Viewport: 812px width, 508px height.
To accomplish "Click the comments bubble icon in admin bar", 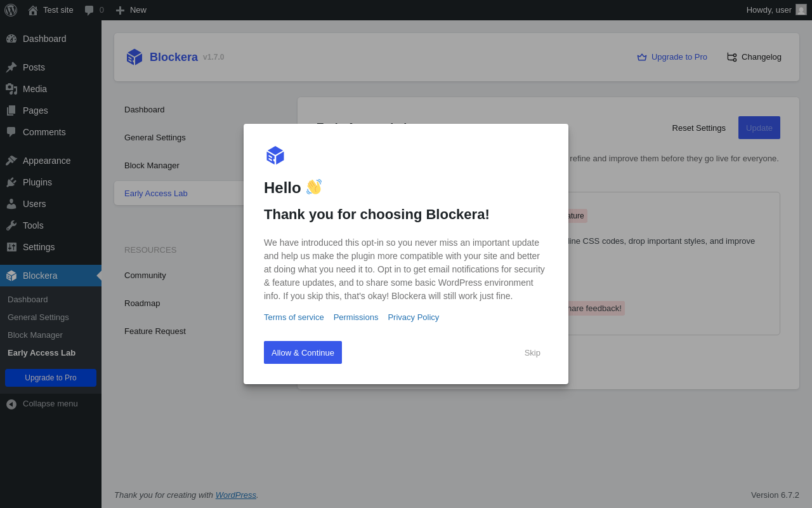I will point(89,10).
